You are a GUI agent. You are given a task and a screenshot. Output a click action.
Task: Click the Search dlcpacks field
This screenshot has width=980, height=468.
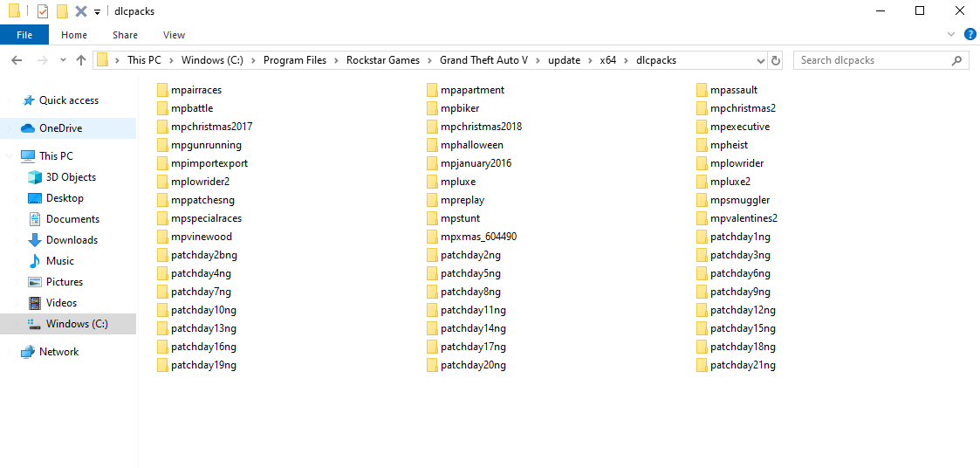pyautogui.click(x=881, y=61)
